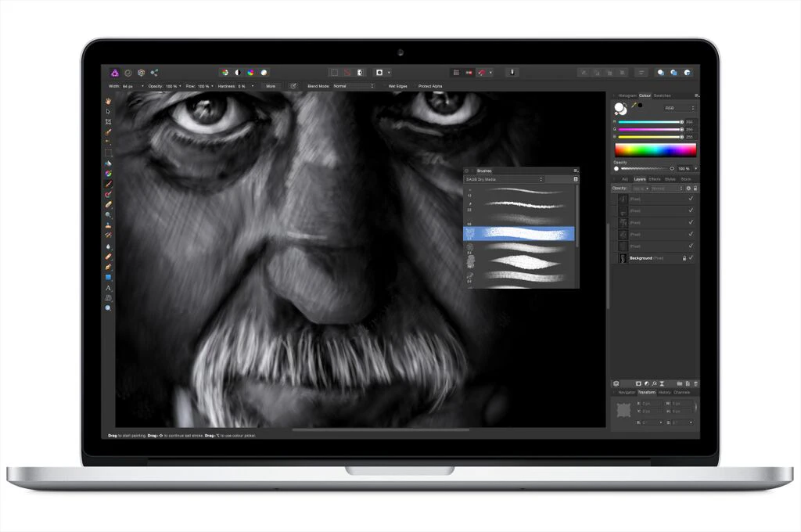
Task: Switch to the Transform panel
Action: pos(647,392)
